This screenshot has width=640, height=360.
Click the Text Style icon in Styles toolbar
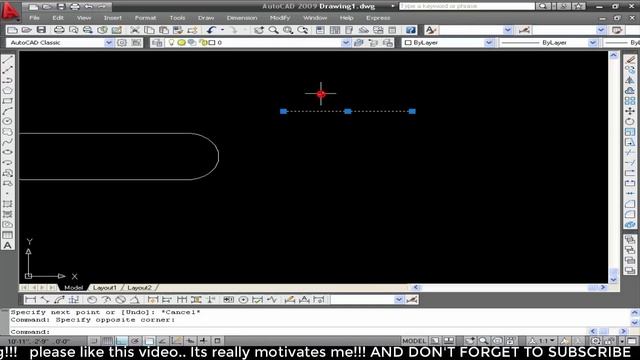[x=431, y=30]
